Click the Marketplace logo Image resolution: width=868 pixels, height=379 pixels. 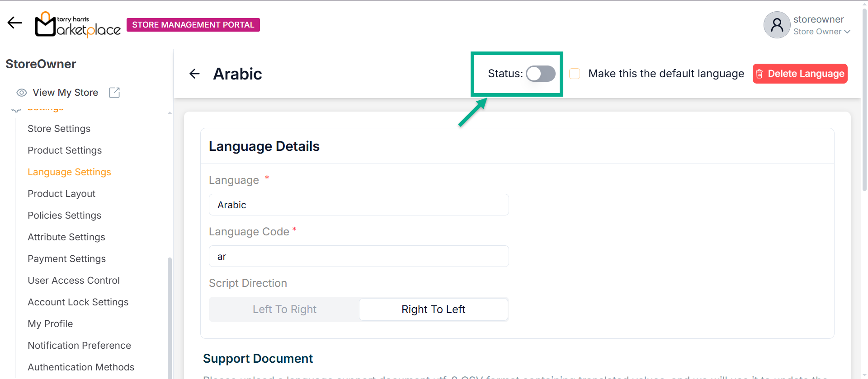[78, 24]
